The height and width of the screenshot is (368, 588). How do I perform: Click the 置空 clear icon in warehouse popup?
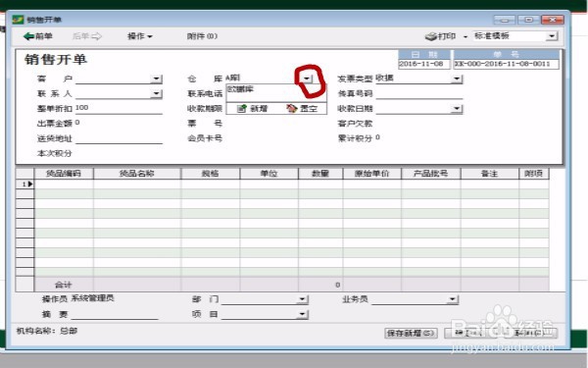pyautogui.click(x=291, y=109)
